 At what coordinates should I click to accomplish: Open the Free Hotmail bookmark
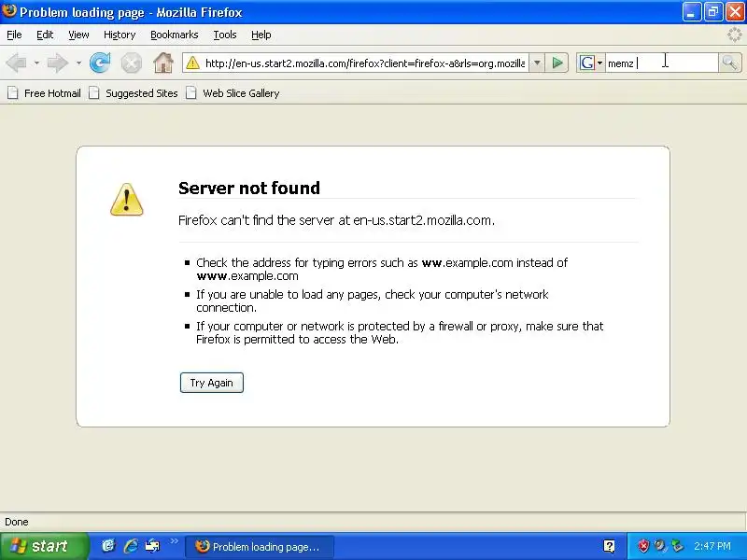pyautogui.click(x=44, y=93)
